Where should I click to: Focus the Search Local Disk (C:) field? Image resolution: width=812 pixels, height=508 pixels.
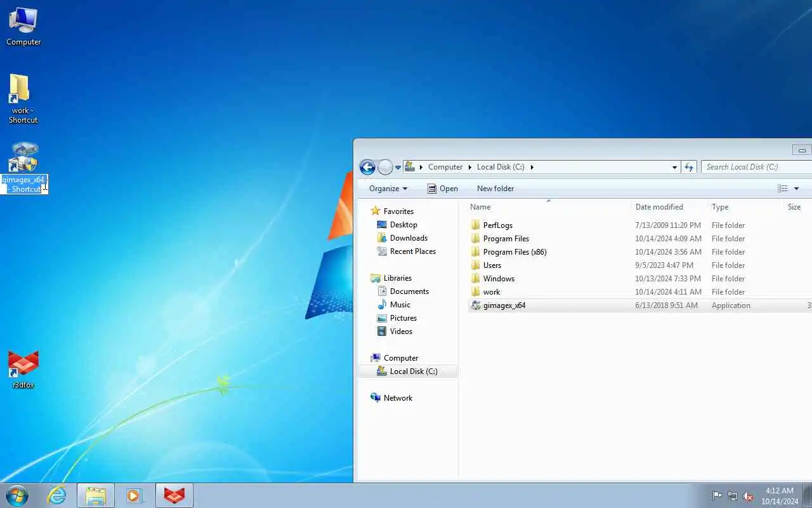tap(756, 167)
